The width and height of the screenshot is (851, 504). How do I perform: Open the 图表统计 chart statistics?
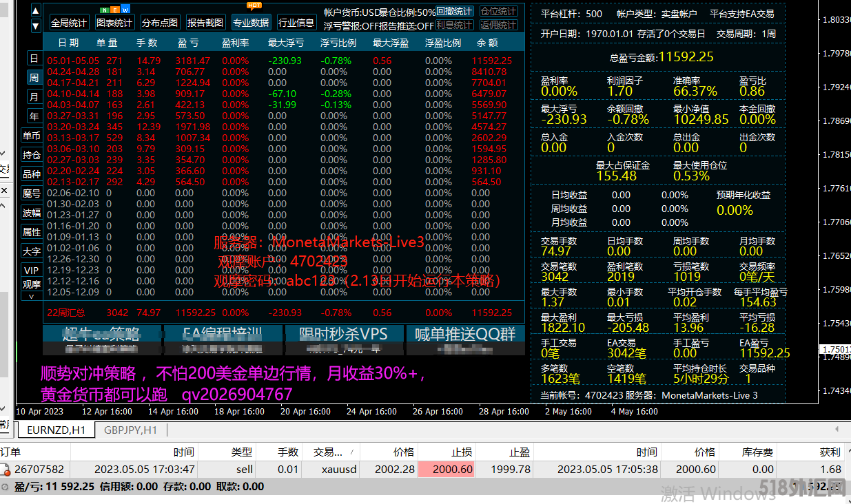[x=114, y=23]
